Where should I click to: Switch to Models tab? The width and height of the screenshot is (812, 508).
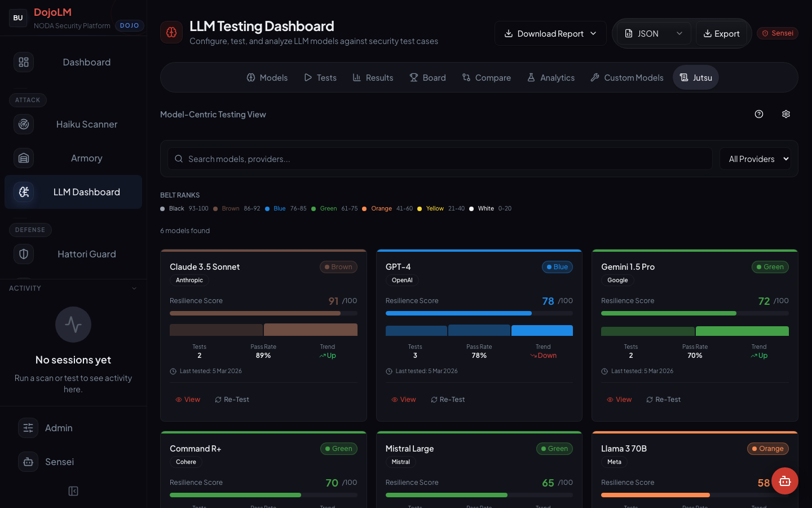(267, 77)
